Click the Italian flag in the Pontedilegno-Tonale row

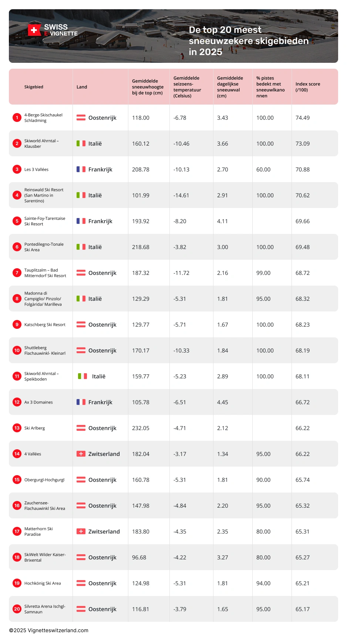coord(81,247)
